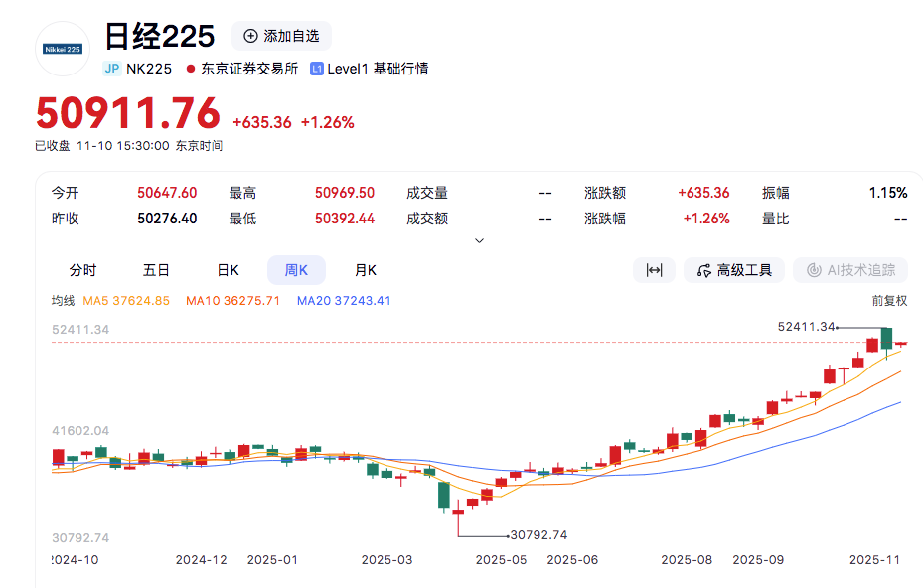Add Nikkei 225 to watchlist (添加自选)
This screenshot has width=923, height=588.
pyautogui.click(x=281, y=36)
